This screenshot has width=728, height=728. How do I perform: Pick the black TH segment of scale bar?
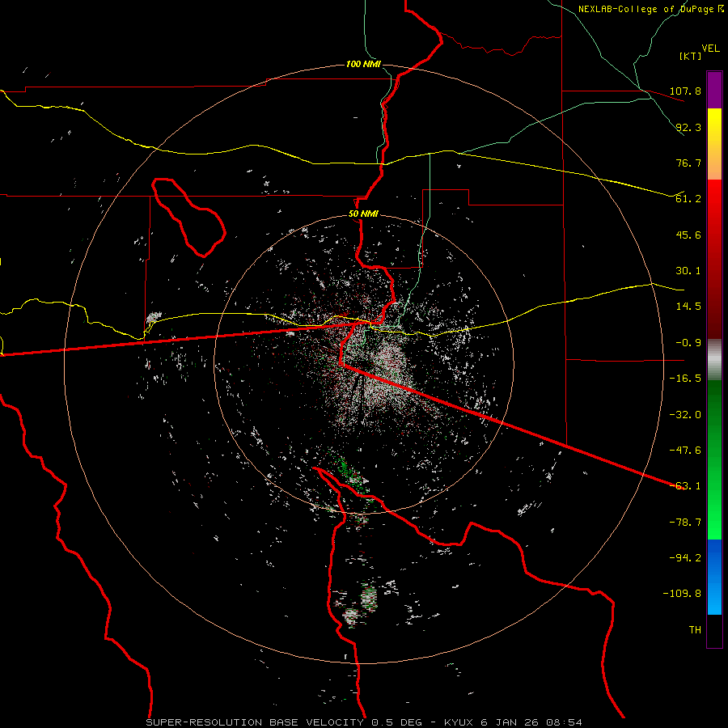(x=714, y=630)
